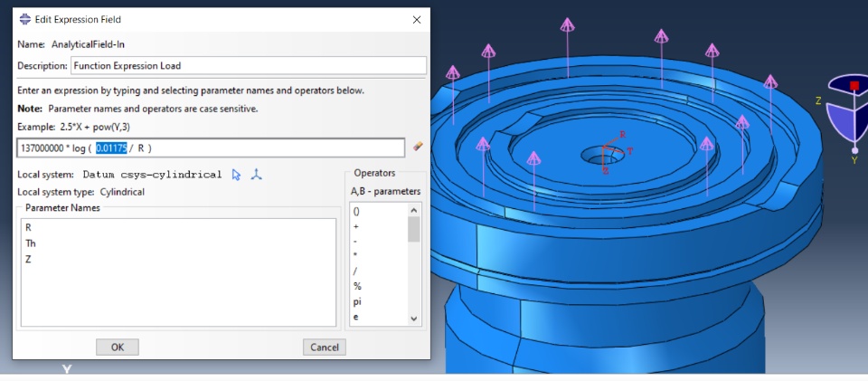Click the arrow icon to pick a local system
868x381 pixels.
236,175
